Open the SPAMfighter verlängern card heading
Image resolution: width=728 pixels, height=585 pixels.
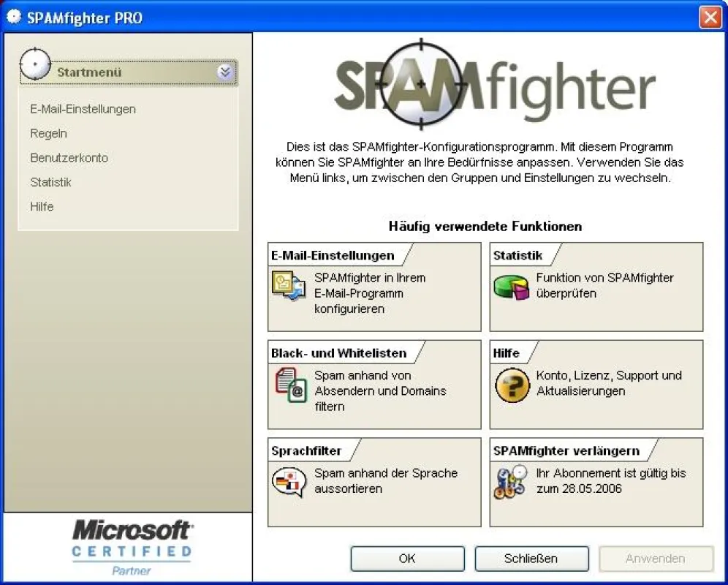pyautogui.click(x=566, y=450)
